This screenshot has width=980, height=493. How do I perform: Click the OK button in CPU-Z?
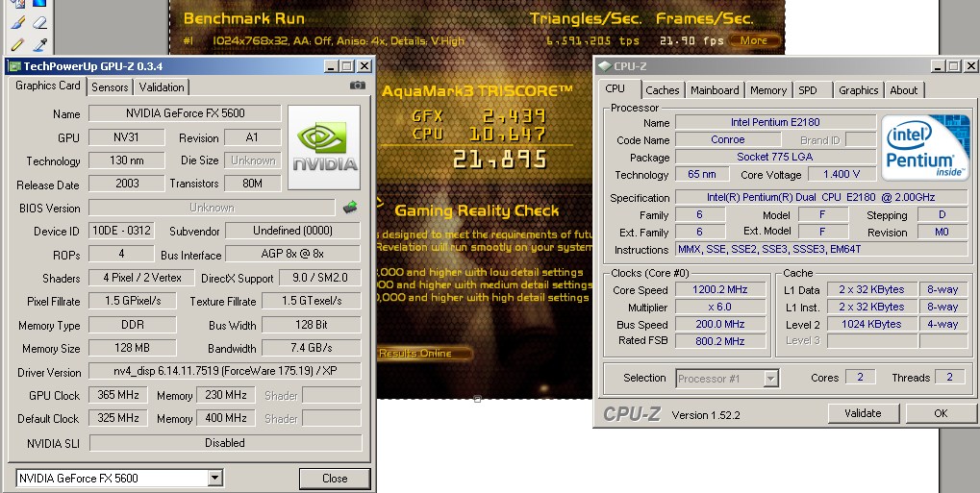[x=941, y=413]
